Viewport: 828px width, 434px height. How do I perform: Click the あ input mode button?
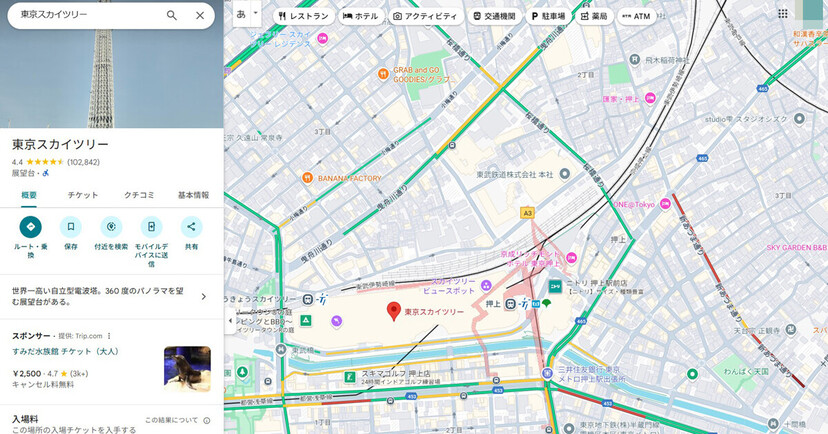241,14
